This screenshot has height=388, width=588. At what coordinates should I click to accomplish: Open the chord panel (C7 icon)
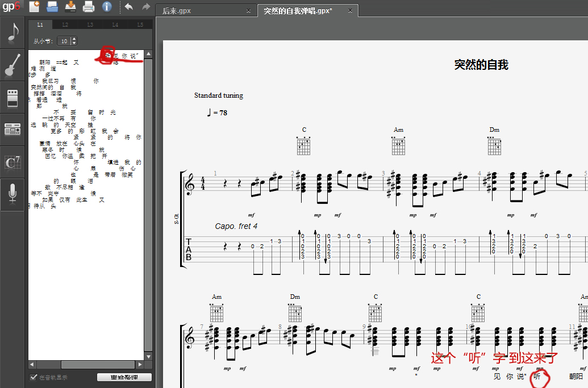[12, 162]
